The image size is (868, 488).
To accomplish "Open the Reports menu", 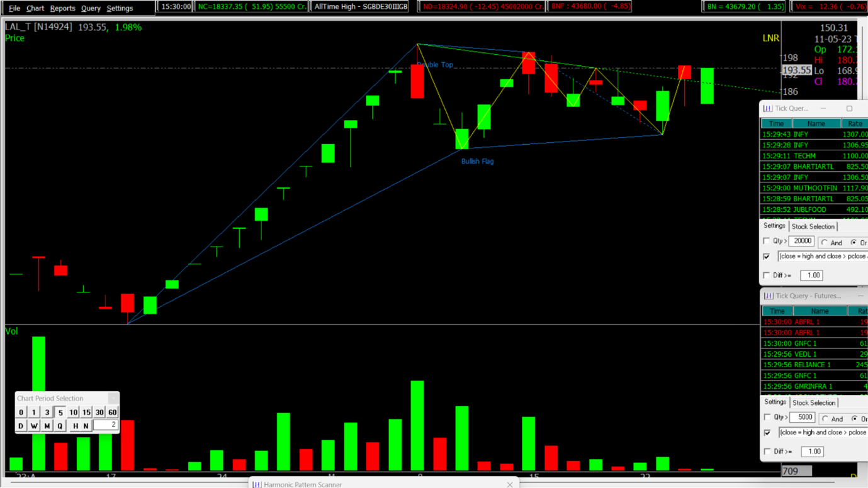I will [62, 8].
